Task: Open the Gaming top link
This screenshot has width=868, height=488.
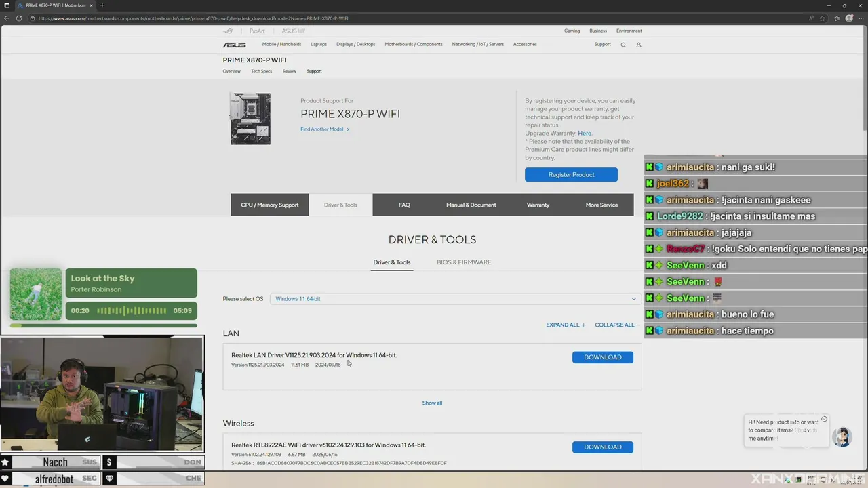Action: click(x=572, y=30)
